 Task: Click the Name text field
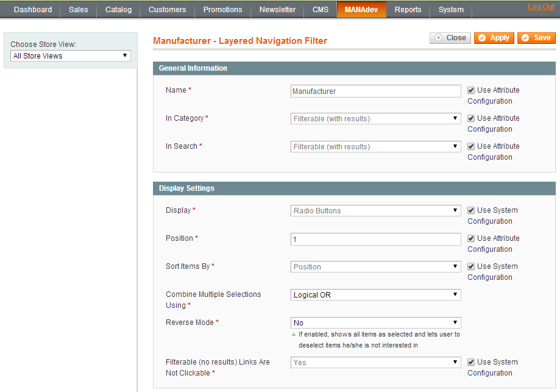click(x=375, y=91)
